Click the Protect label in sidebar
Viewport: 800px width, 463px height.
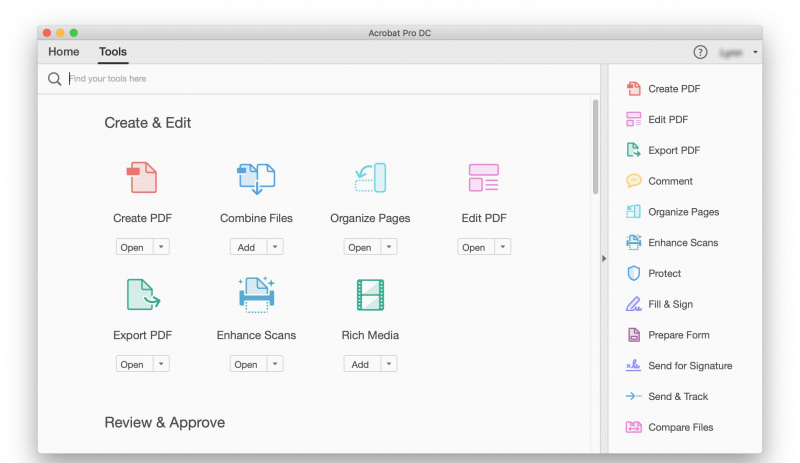coord(664,274)
